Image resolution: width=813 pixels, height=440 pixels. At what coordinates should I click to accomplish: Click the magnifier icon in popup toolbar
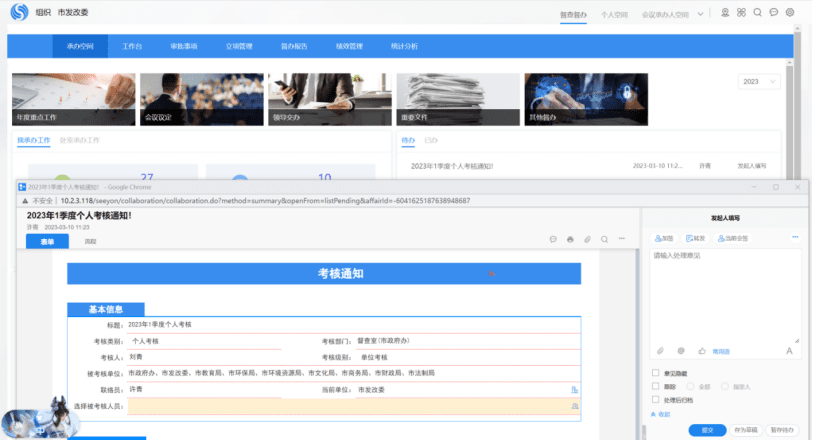tap(605, 239)
